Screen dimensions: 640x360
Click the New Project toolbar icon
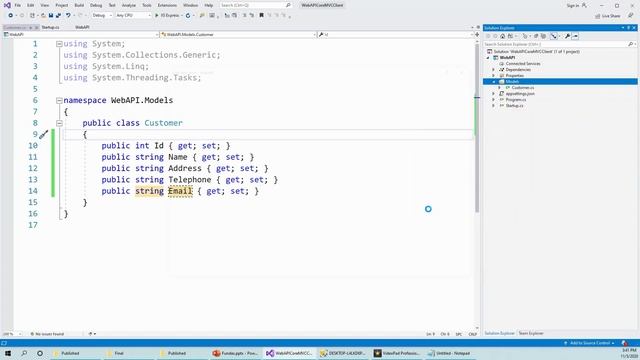[x=32, y=16]
